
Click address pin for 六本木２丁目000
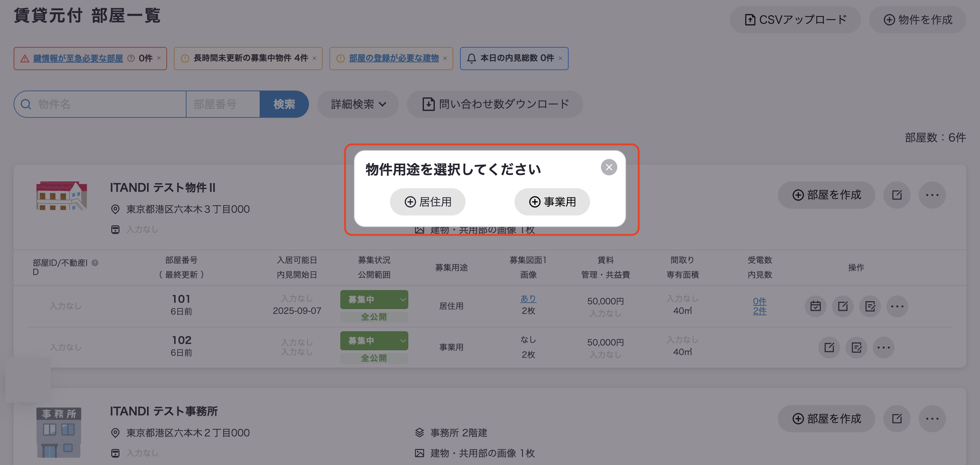coord(115,433)
